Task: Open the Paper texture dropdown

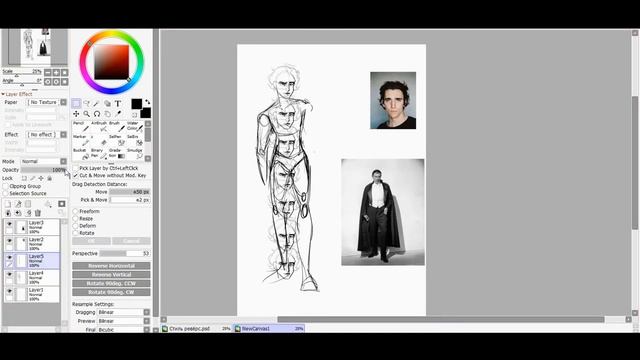Action: tap(63, 102)
